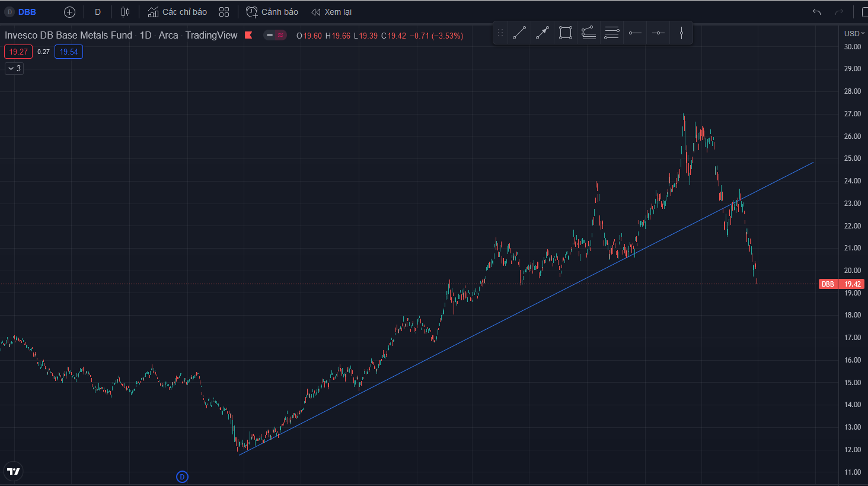Viewport: 868px width, 486px height.
Task: Toggle the market status indicator pill
Action: tap(275, 35)
